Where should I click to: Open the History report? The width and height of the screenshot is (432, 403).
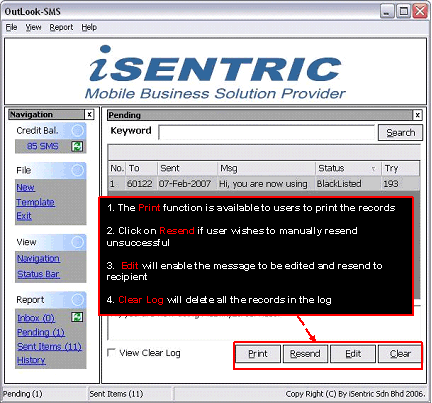31,360
